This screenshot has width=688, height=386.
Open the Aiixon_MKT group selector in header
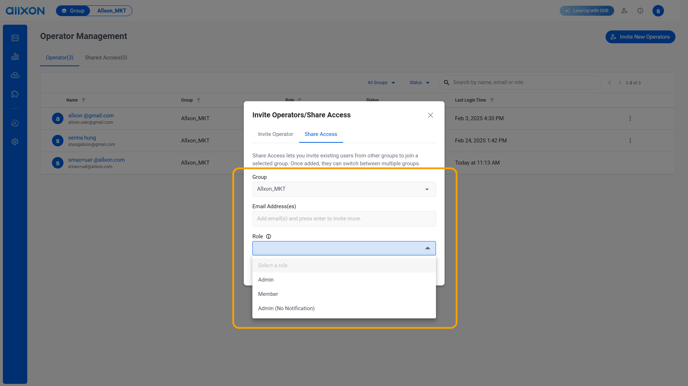pos(111,11)
